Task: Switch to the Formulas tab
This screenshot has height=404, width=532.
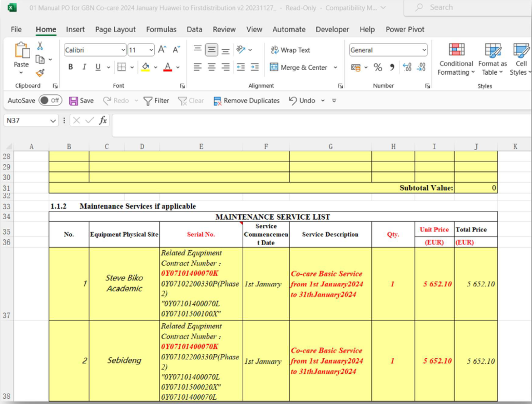Action: [x=161, y=30]
